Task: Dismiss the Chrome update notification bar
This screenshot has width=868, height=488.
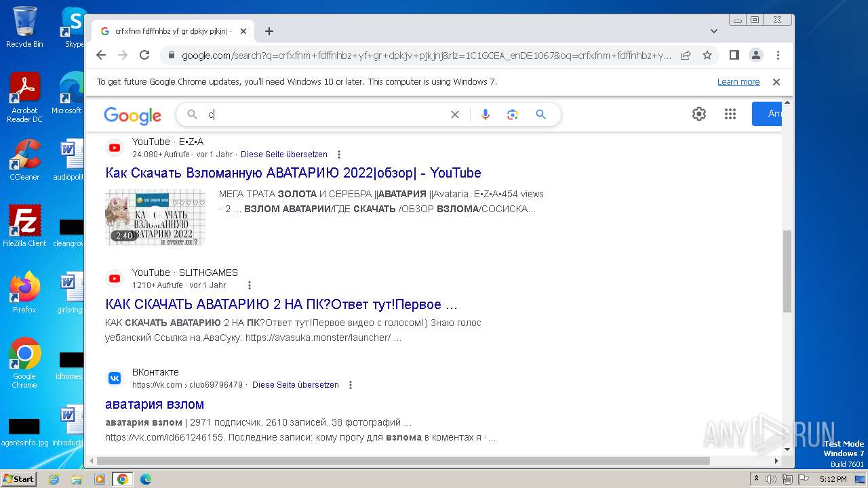Action: pyautogui.click(x=776, y=82)
